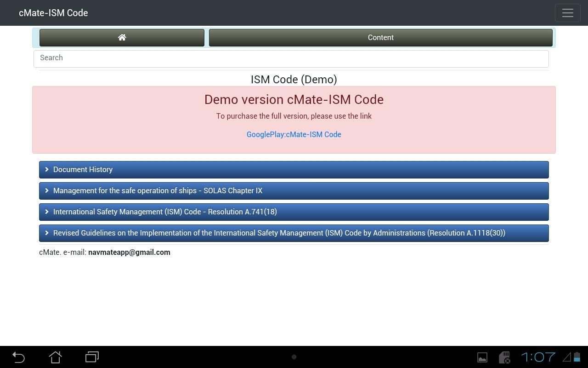Tap the home icon button

coord(122,38)
